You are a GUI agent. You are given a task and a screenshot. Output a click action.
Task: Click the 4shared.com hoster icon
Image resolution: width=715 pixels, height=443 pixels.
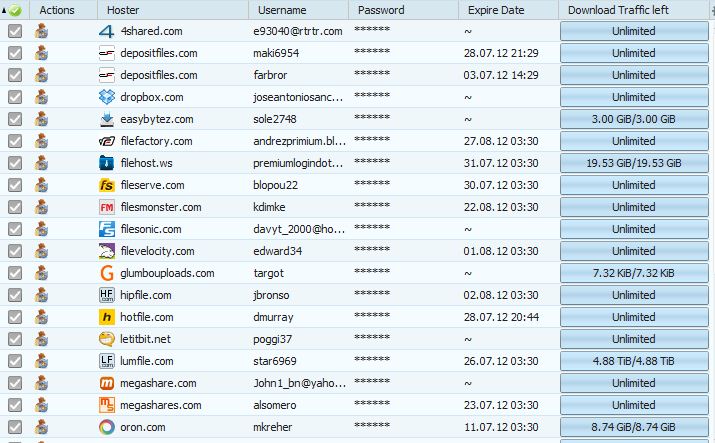pyautogui.click(x=107, y=31)
